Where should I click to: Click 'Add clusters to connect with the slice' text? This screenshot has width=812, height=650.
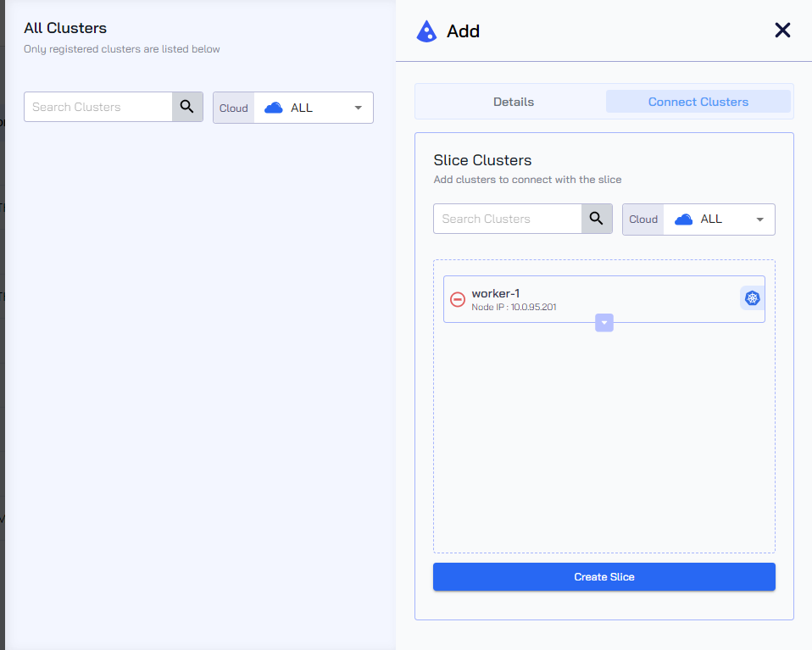tap(527, 180)
